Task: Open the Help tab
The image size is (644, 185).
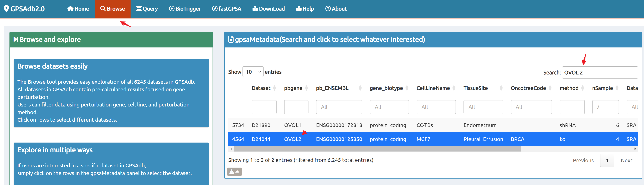Action: pyautogui.click(x=305, y=9)
